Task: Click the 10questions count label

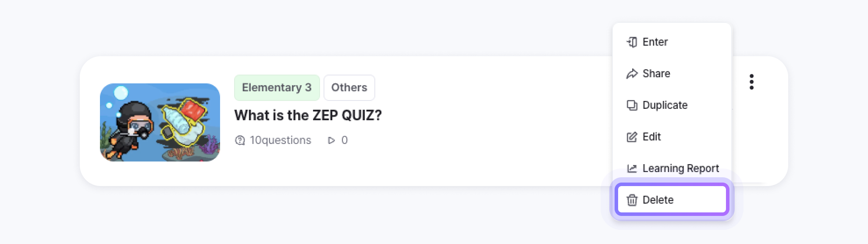Action: 280,140
